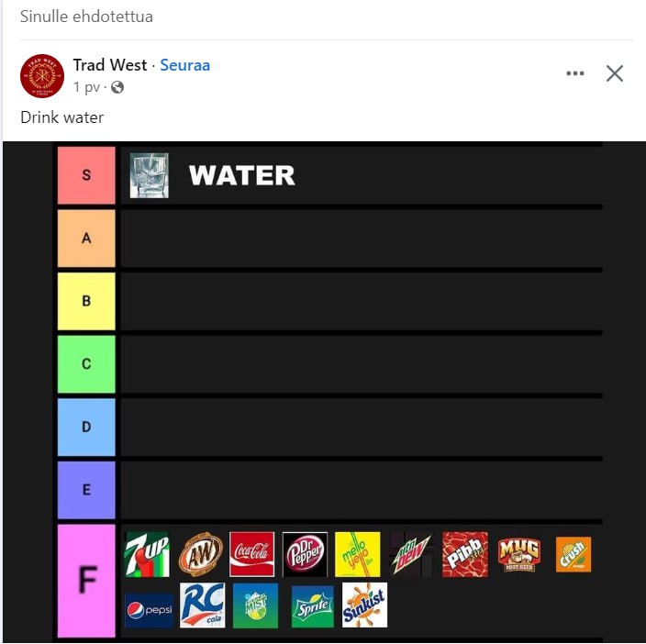Click the red S tier label
Image resolution: width=646 pixels, height=644 pixels.
coord(86,174)
